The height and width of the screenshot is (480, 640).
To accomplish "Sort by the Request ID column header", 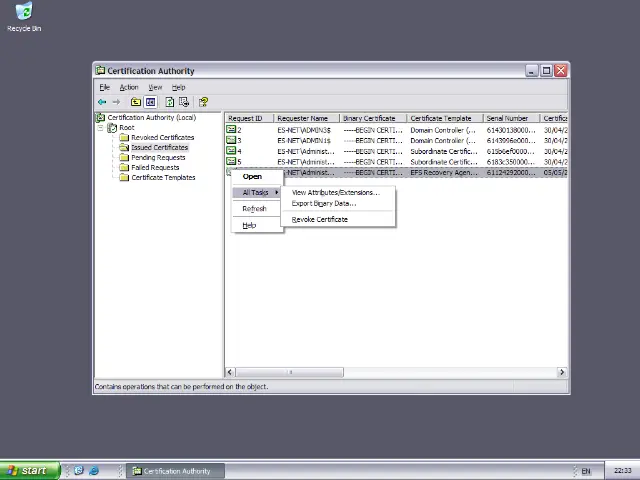I will 249,118.
